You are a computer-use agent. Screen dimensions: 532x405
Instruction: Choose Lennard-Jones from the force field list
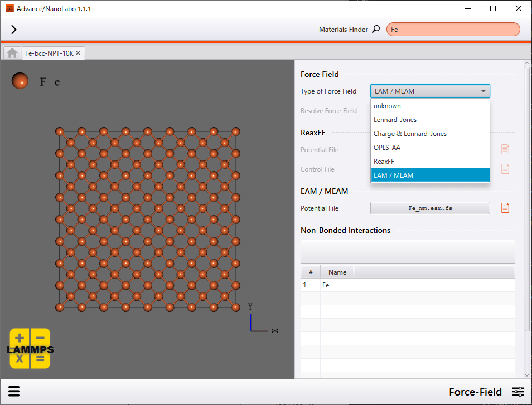pos(430,120)
